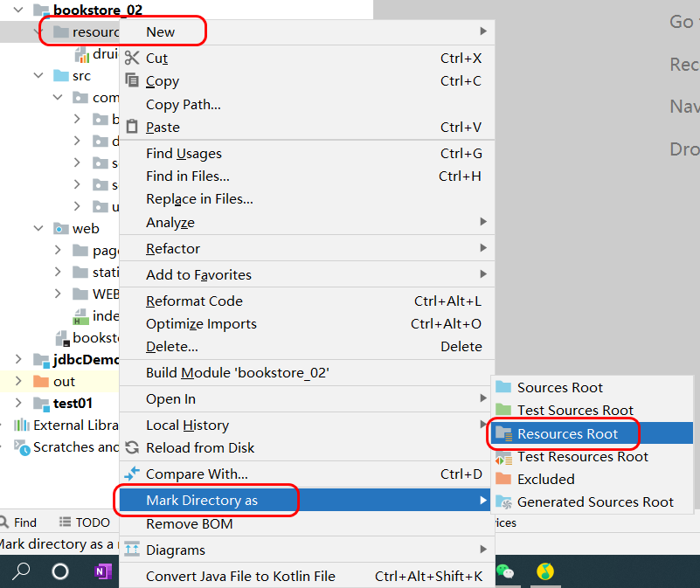Click Optimize Imports
The image size is (700, 588).
307,323
